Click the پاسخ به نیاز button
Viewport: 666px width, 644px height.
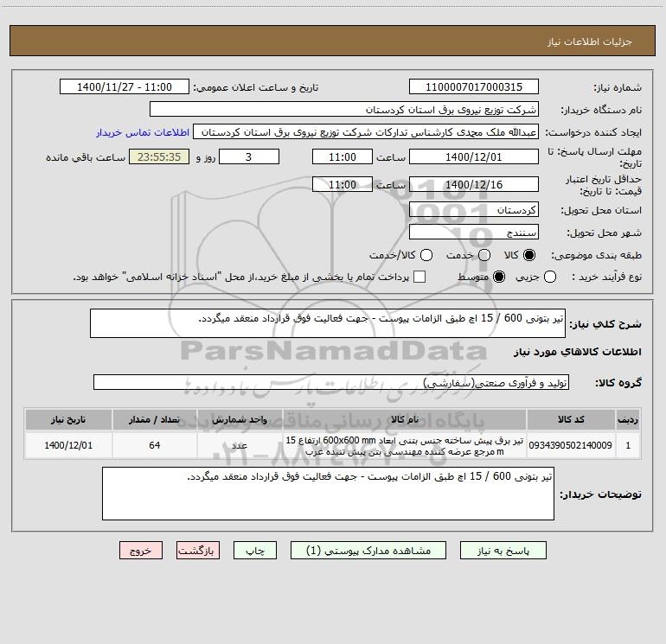coord(503,551)
